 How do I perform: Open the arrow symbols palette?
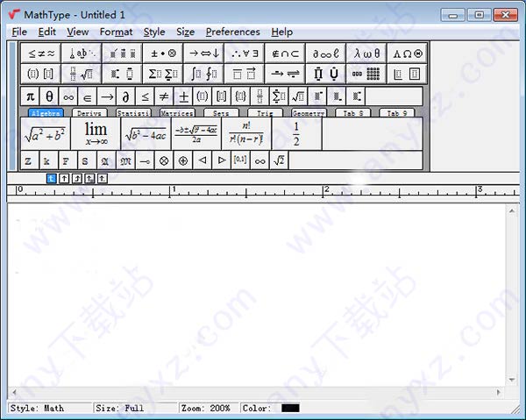(203, 53)
